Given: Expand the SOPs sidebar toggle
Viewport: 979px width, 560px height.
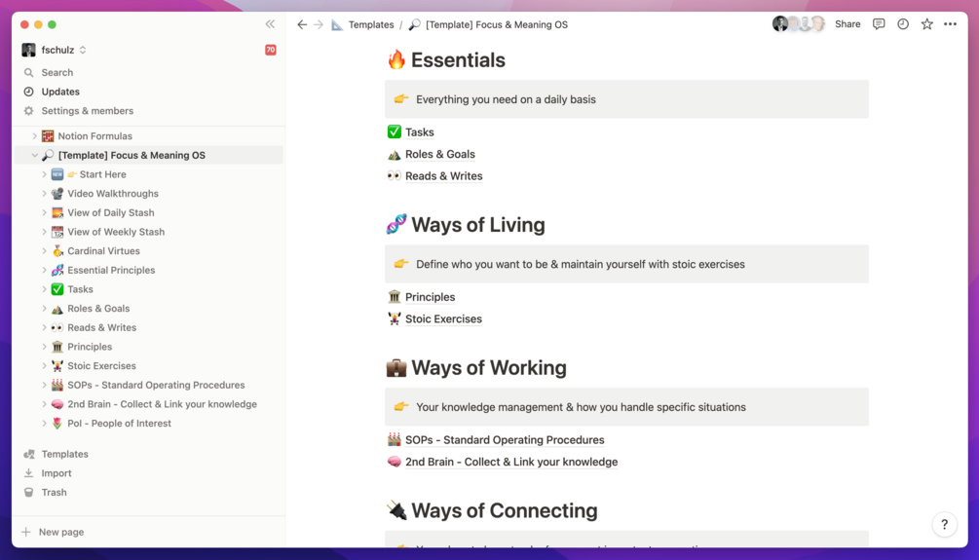Looking at the screenshot, I should click(44, 386).
